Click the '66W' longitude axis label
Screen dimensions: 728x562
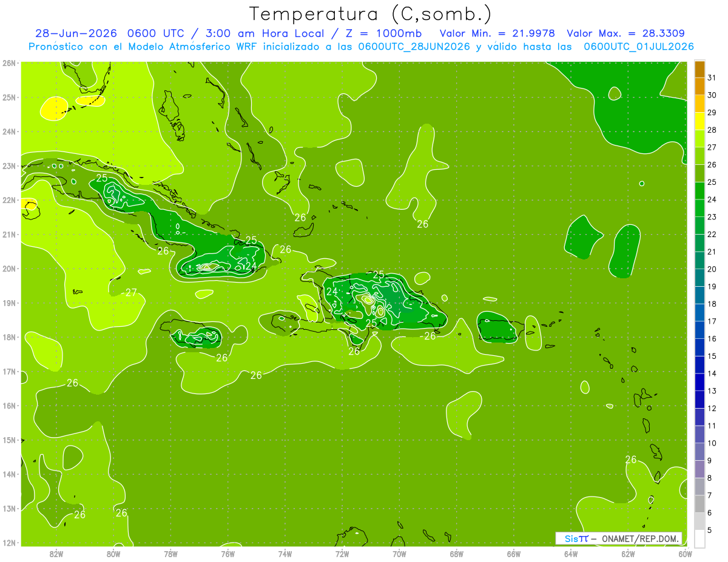coord(513,554)
